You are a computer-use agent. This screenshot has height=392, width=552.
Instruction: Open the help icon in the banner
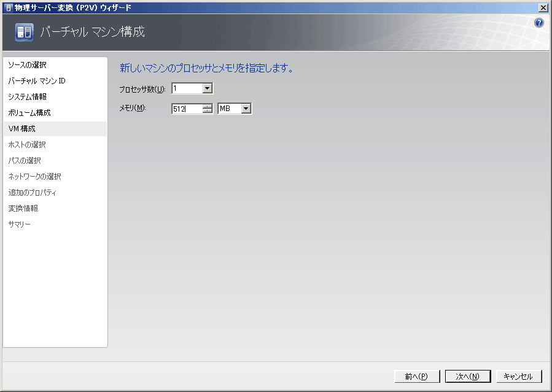[538, 23]
